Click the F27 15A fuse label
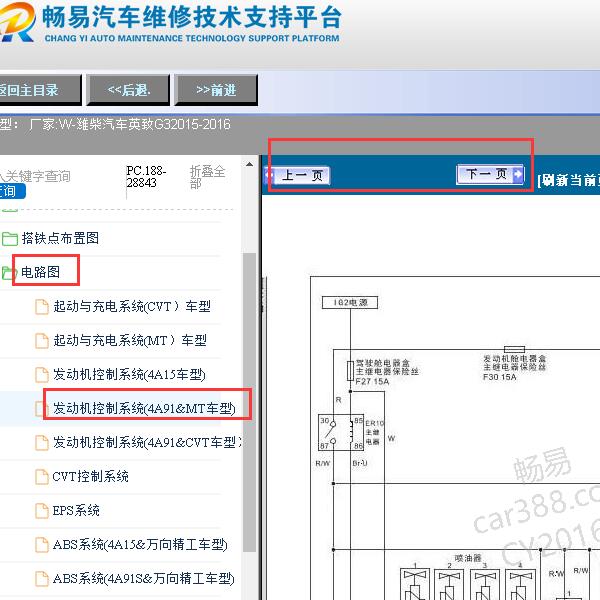The width and height of the screenshot is (600, 600). tap(372, 382)
